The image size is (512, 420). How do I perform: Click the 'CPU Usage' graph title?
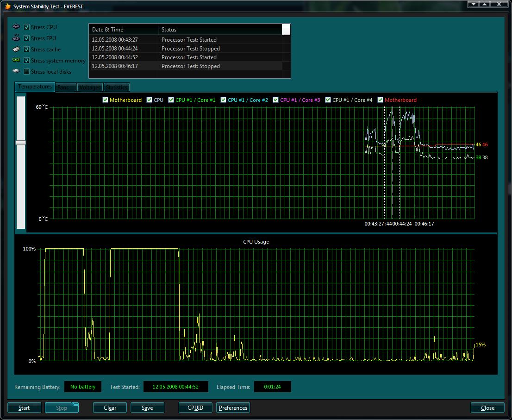256,242
